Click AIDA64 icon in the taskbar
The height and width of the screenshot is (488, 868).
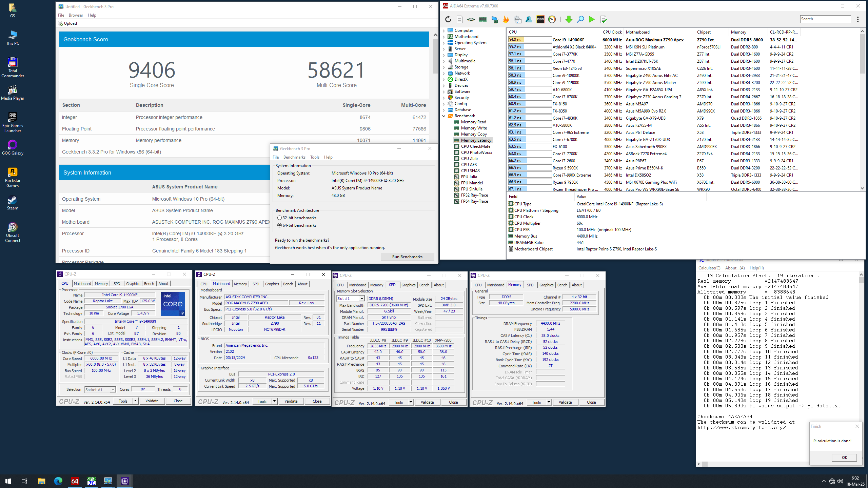tap(75, 481)
